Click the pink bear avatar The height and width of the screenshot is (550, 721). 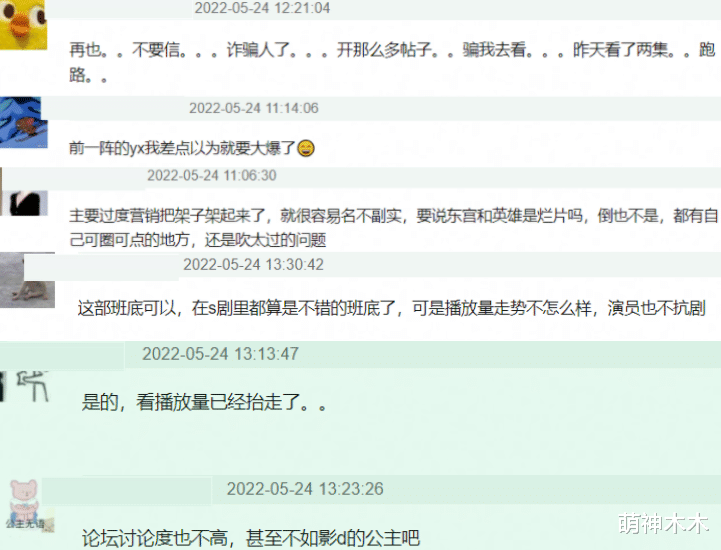(26, 506)
